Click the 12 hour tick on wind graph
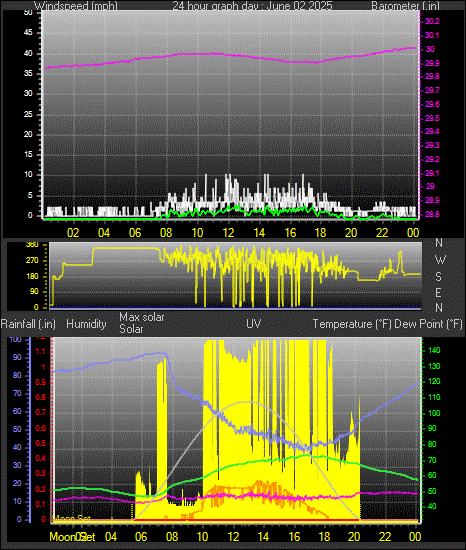Image resolution: width=466 pixels, height=550 pixels. coord(228,233)
